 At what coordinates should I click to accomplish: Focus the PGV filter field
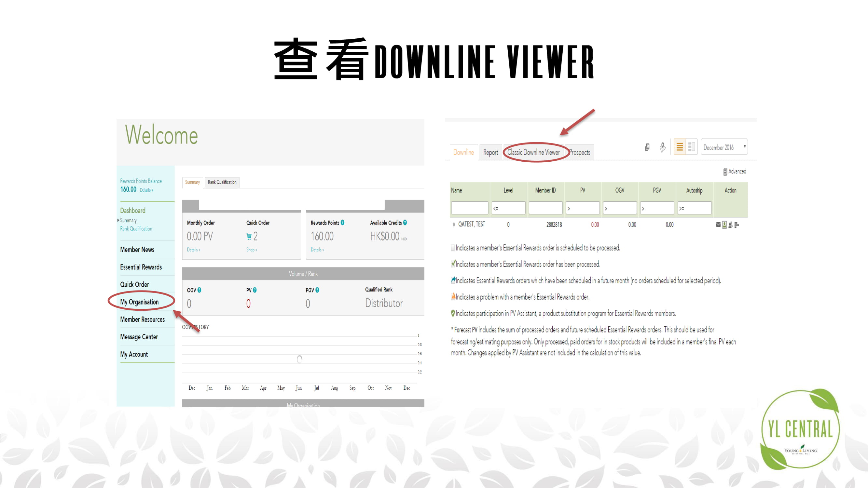pyautogui.click(x=657, y=208)
